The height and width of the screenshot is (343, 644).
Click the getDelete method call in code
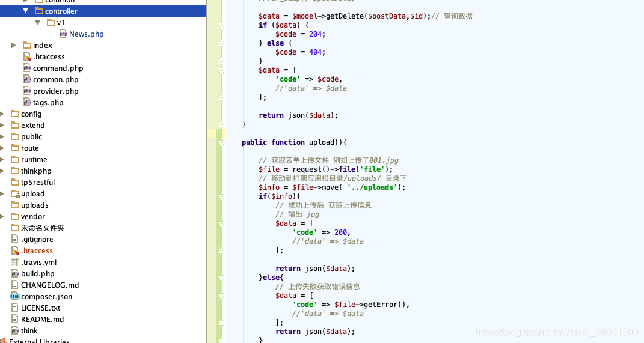(345, 16)
